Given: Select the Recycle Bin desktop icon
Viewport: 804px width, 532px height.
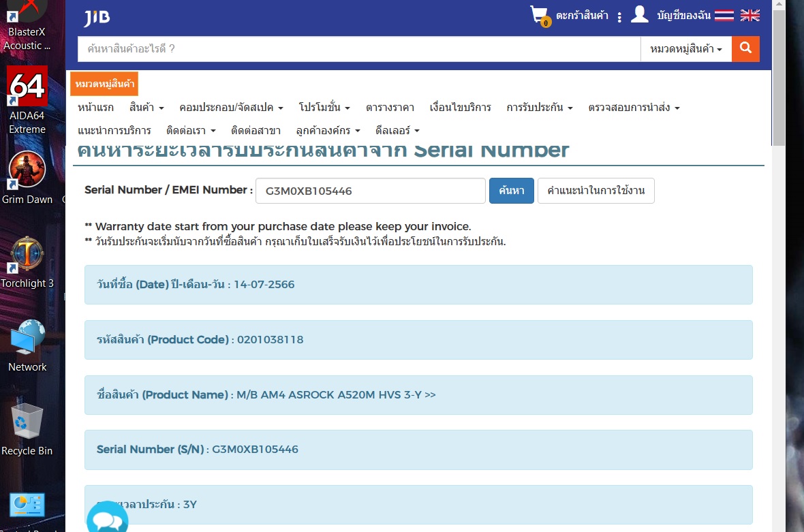Looking at the screenshot, I should 27,430.
